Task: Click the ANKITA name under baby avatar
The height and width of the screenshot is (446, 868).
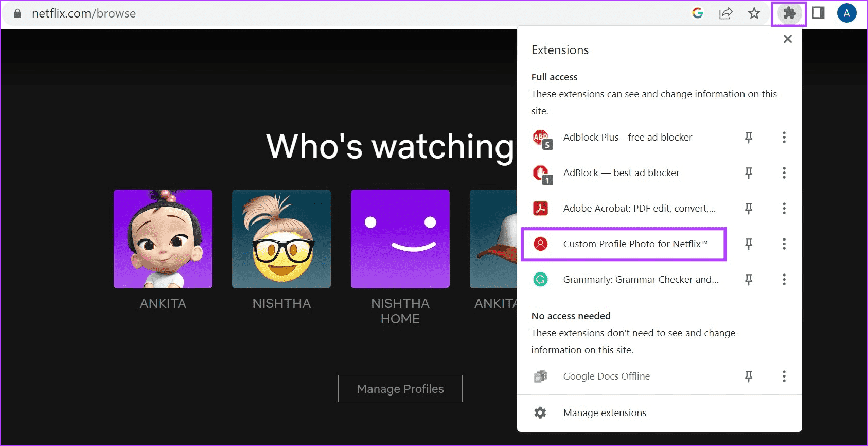Action: (x=163, y=304)
